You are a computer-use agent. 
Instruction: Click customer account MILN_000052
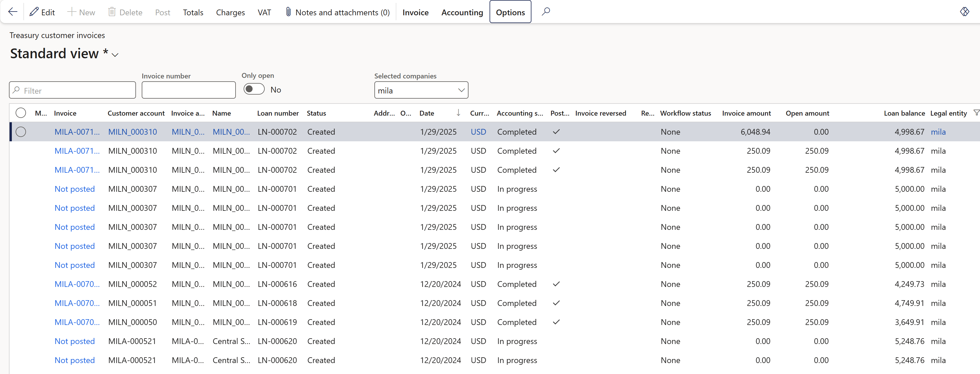pos(132,284)
